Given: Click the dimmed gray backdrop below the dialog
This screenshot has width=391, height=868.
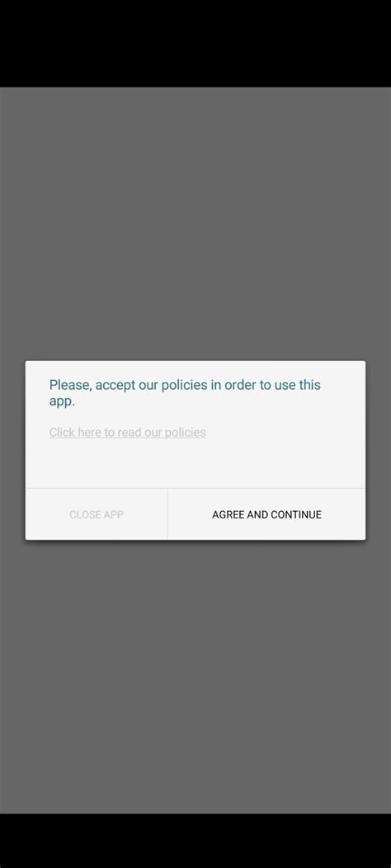Looking at the screenshot, I should click(195, 675).
